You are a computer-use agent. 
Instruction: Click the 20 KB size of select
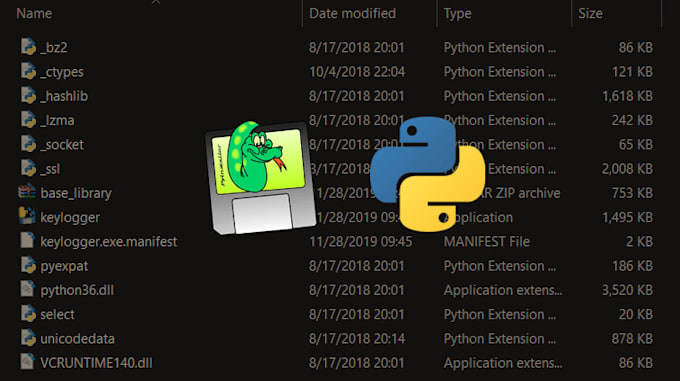[636, 314]
